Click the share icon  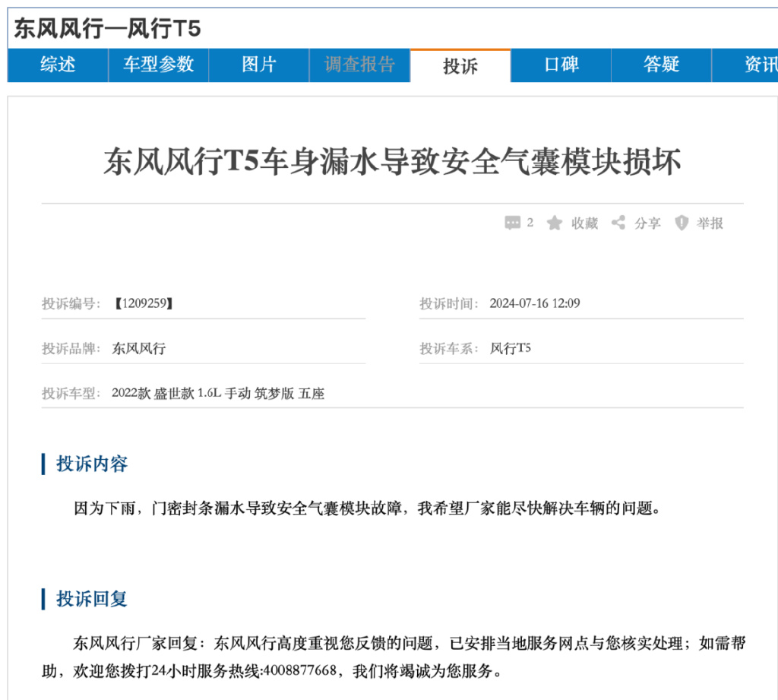(x=618, y=223)
